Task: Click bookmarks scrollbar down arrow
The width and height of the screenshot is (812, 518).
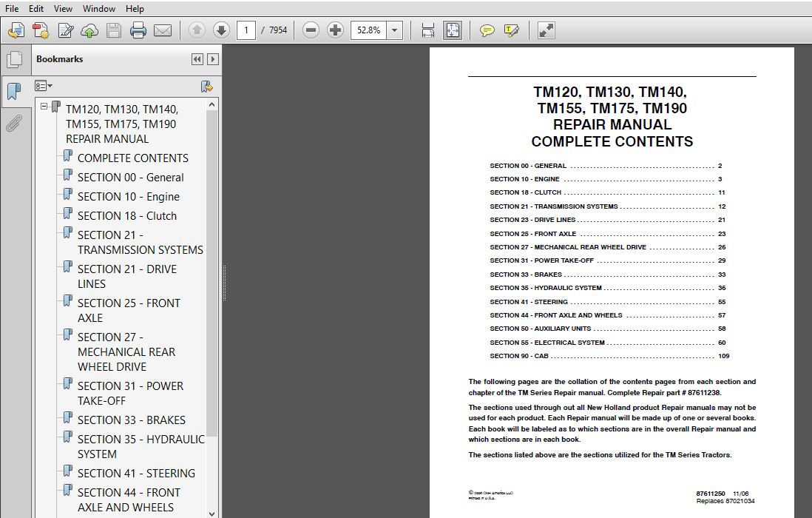Action: tap(212, 514)
